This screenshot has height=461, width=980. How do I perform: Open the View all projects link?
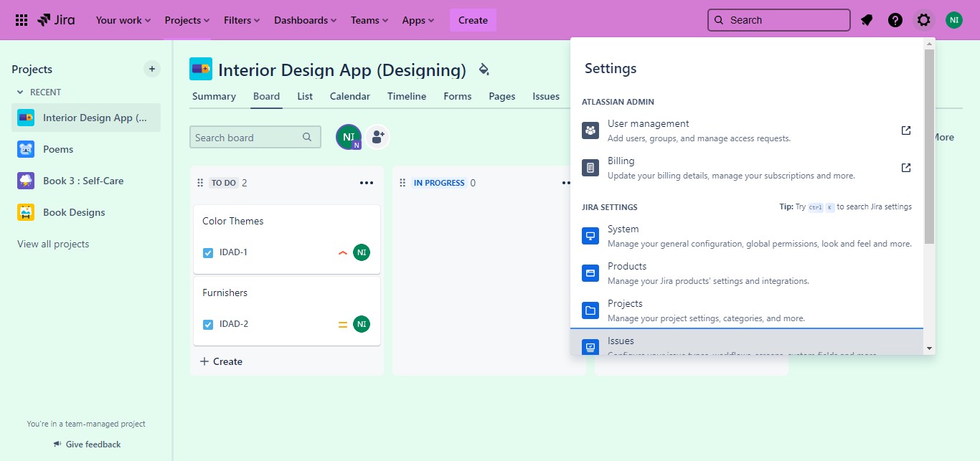53,244
